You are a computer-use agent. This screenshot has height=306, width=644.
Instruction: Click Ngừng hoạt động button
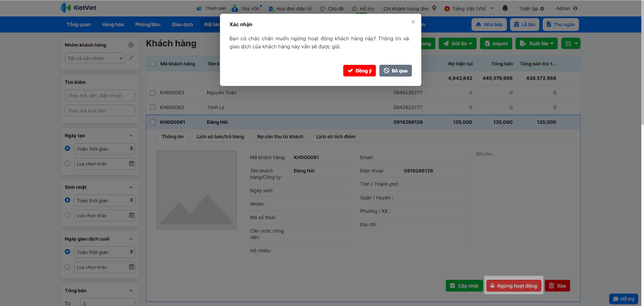pyautogui.click(x=514, y=286)
